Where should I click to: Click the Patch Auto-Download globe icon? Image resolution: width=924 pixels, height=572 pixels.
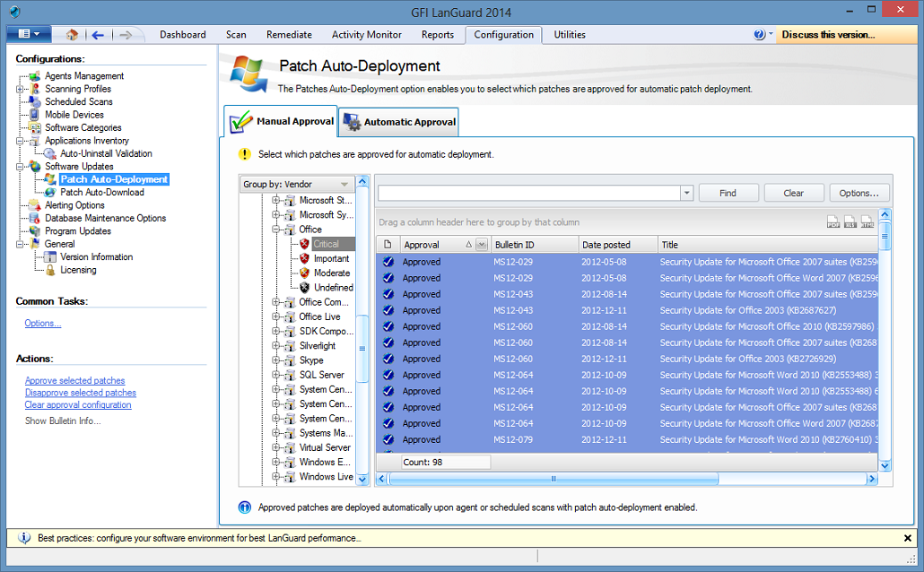[x=50, y=193]
